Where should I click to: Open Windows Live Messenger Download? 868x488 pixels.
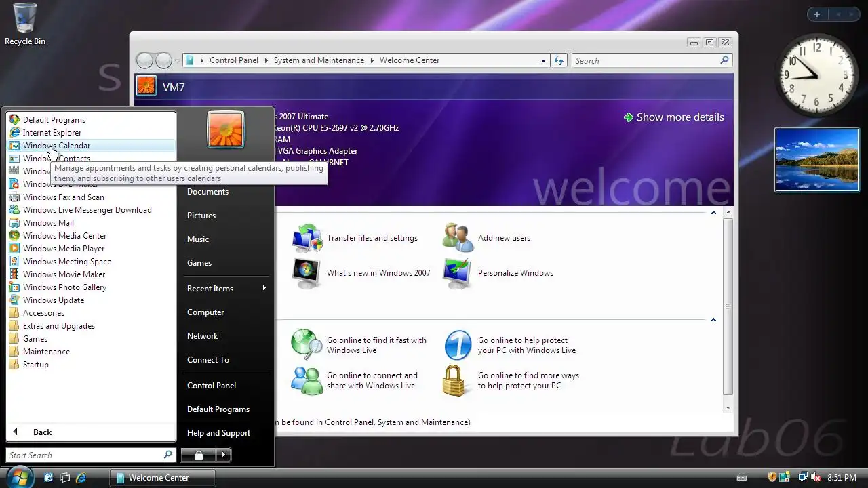point(91,210)
